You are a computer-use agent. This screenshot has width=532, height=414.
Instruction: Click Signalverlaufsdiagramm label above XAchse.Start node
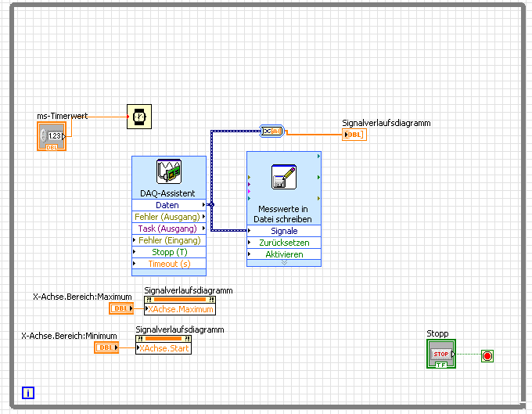pos(180,329)
